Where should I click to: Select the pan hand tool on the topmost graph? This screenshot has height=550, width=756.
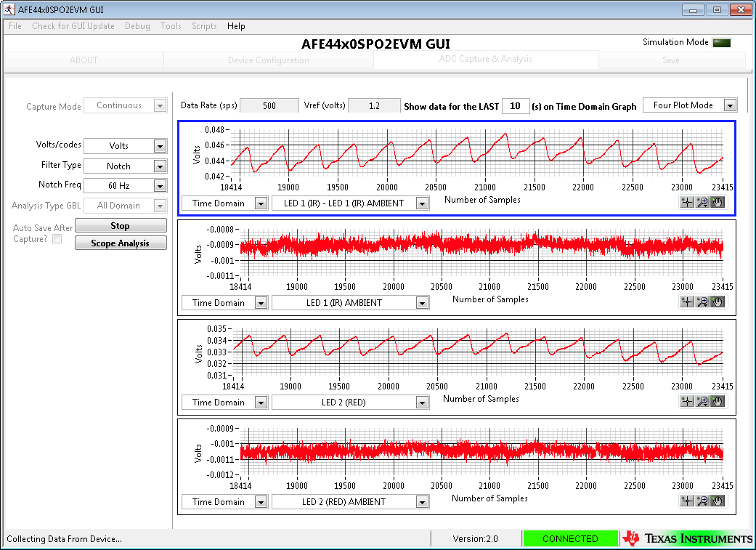pos(718,202)
